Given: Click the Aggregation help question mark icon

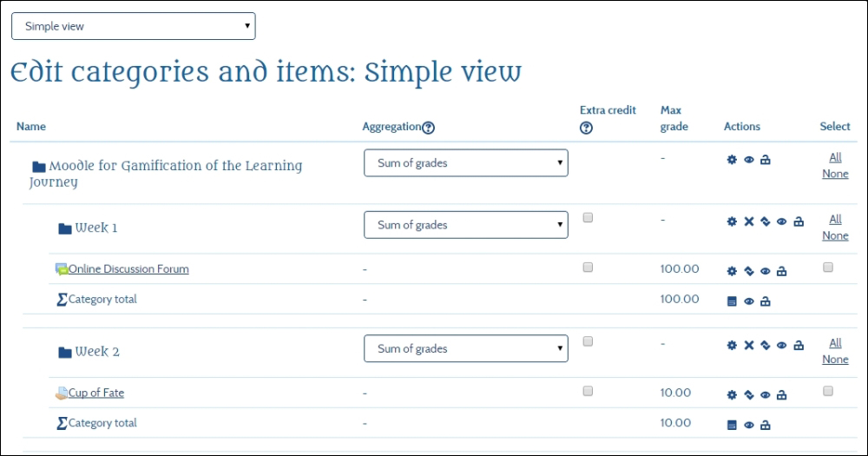Looking at the screenshot, I should (x=428, y=128).
